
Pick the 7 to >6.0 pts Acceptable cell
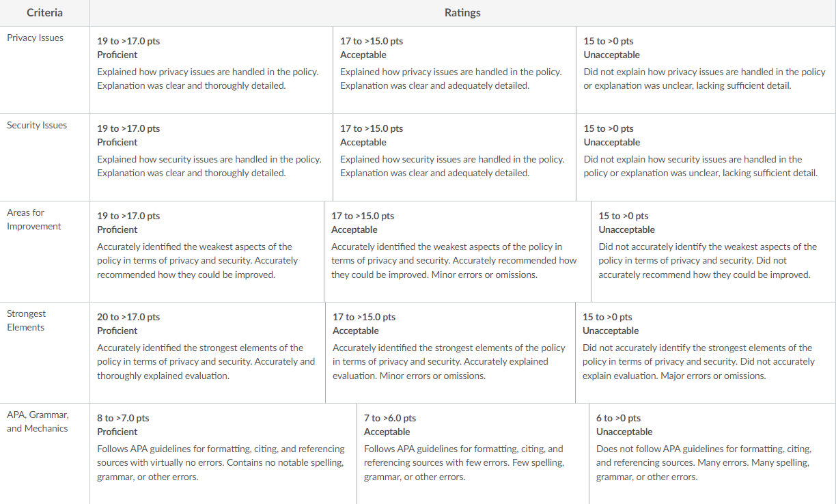473,453
